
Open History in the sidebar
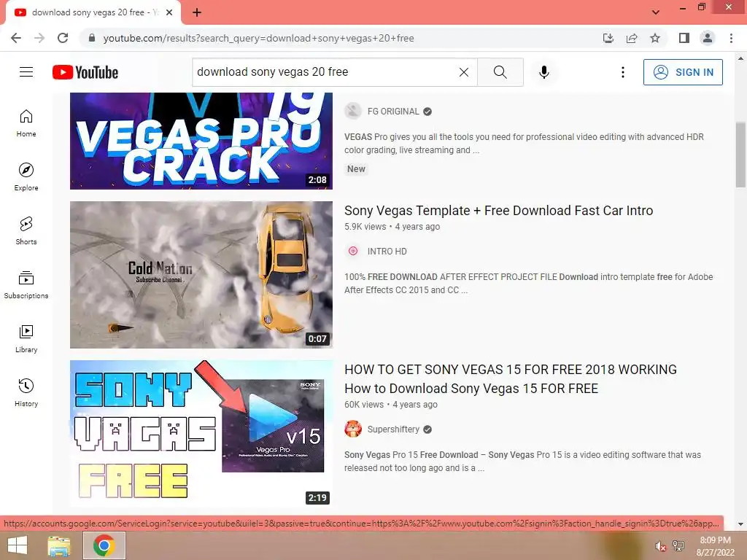click(26, 393)
